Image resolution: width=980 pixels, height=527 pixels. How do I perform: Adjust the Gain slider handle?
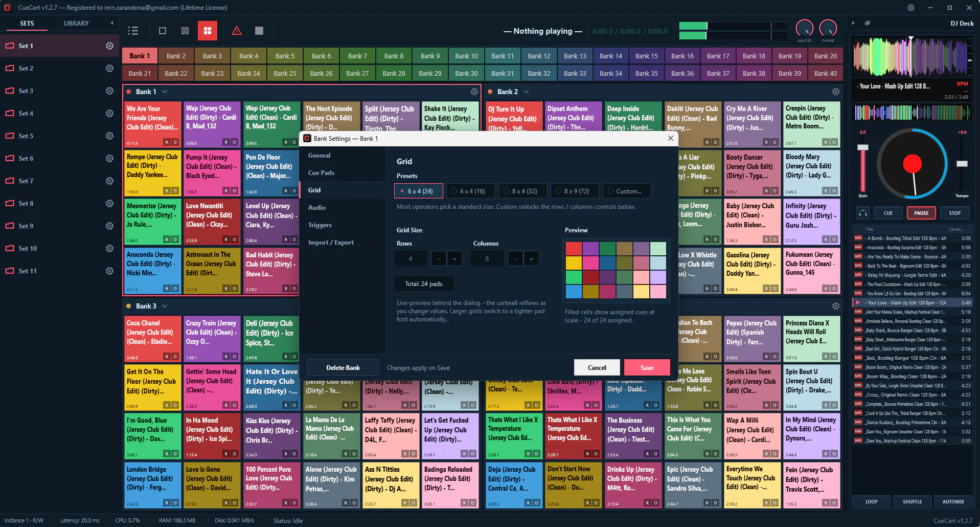tap(863, 148)
